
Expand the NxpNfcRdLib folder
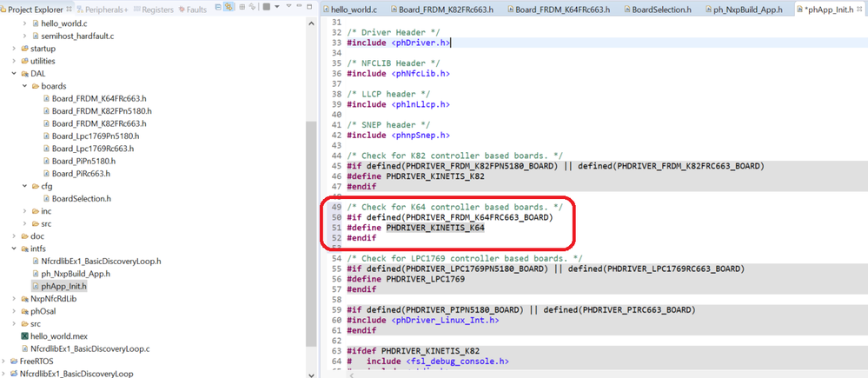pyautogui.click(x=15, y=298)
